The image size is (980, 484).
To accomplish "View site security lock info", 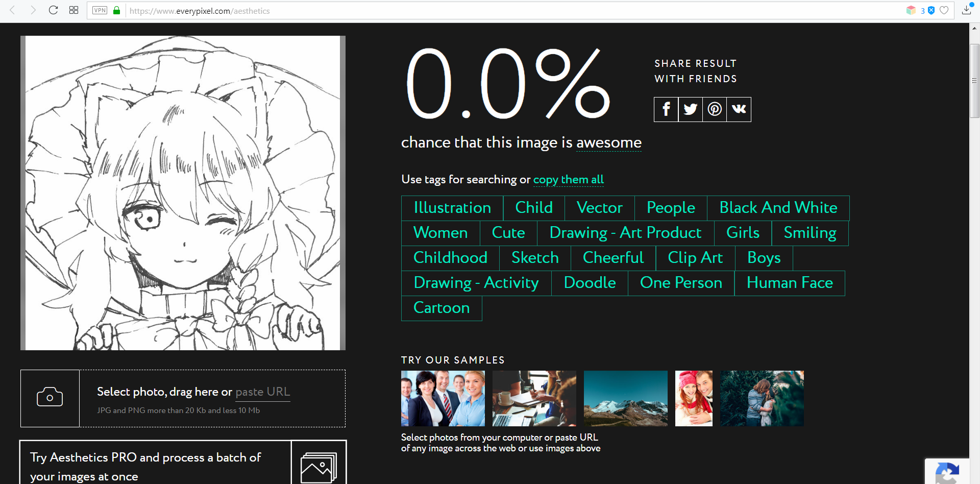I will pos(116,10).
